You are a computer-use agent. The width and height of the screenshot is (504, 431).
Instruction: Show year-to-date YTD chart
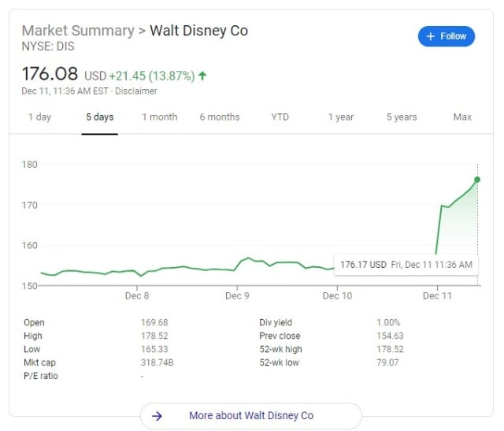280,117
